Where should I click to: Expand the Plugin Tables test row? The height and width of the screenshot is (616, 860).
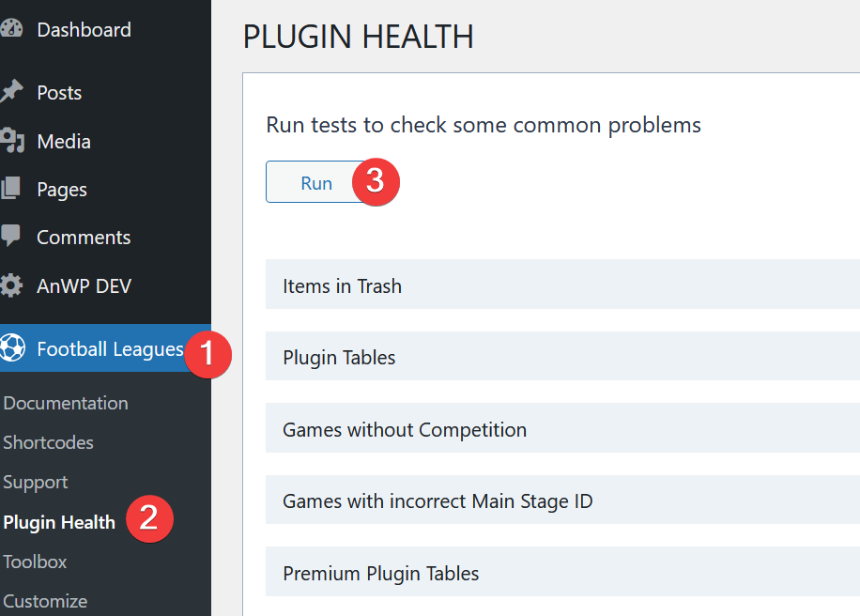point(562,356)
